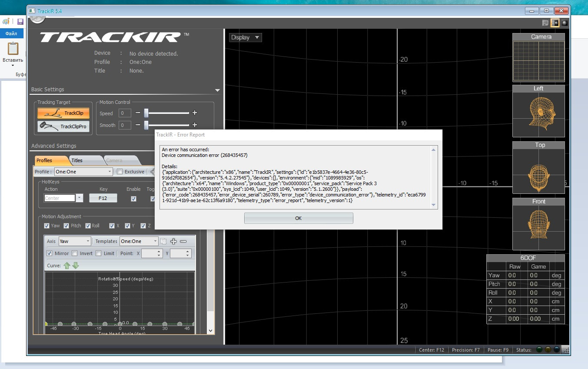Click the Speed slider handle
The height and width of the screenshot is (369, 588).
tap(146, 113)
